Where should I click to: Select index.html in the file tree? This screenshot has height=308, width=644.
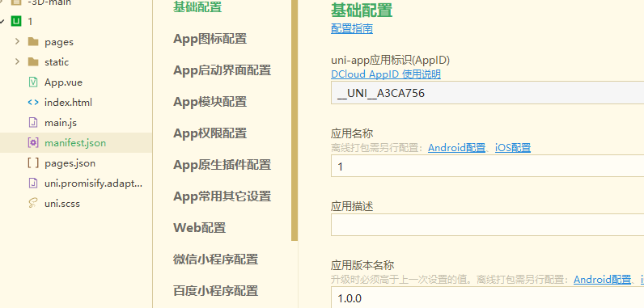pos(68,102)
